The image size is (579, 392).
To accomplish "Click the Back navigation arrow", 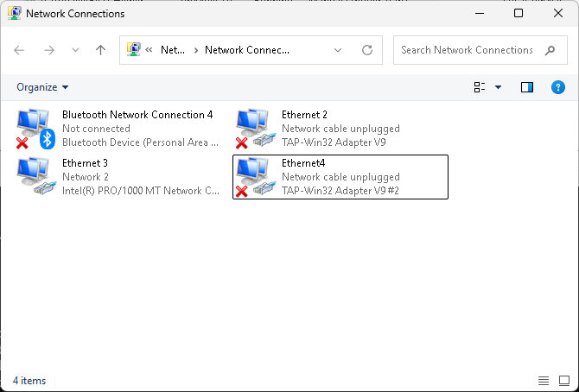I will pos(20,50).
